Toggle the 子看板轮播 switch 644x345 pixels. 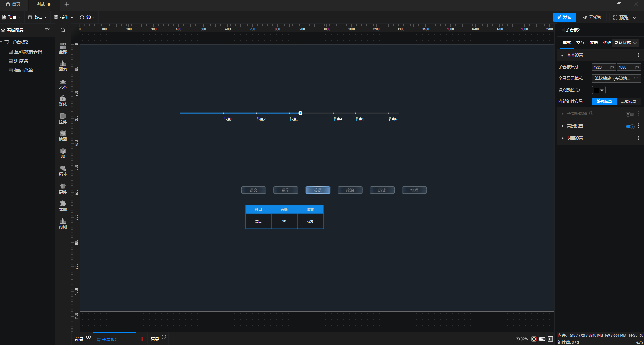[x=630, y=114]
